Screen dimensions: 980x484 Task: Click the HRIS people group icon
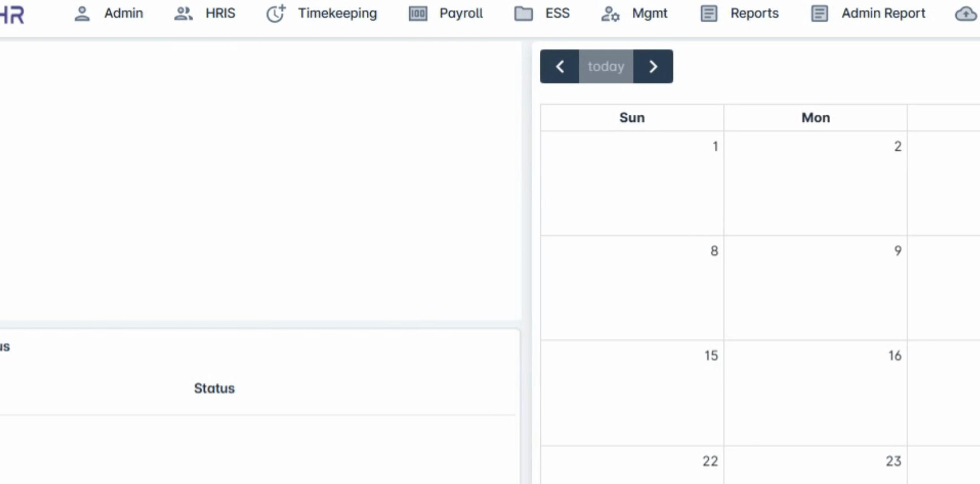tap(183, 13)
